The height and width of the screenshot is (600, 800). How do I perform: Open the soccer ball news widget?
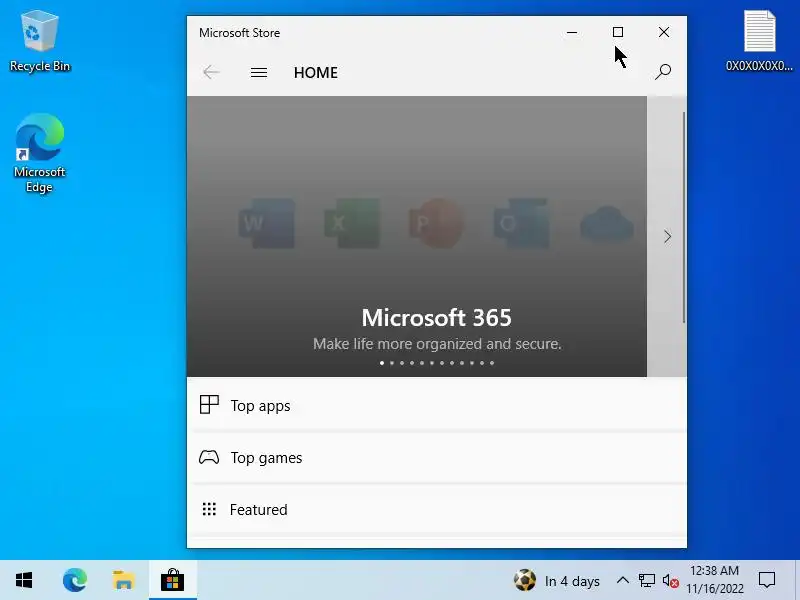pos(524,580)
